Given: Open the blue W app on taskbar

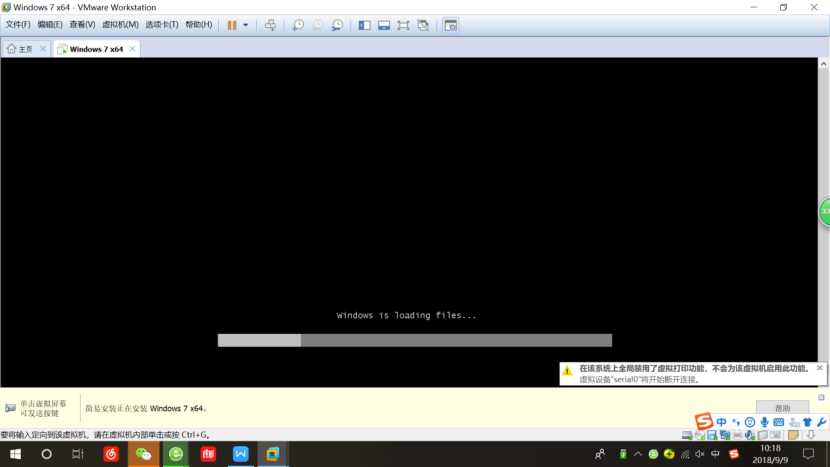Looking at the screenshot, I should (x=240, y=454).
